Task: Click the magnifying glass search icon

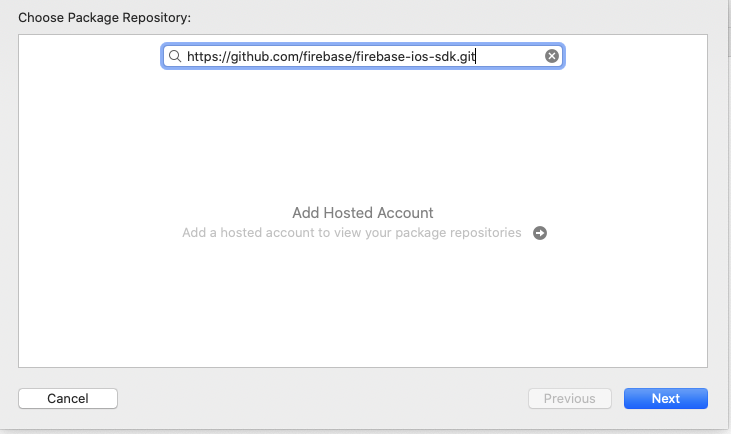Action: point(175,57)
